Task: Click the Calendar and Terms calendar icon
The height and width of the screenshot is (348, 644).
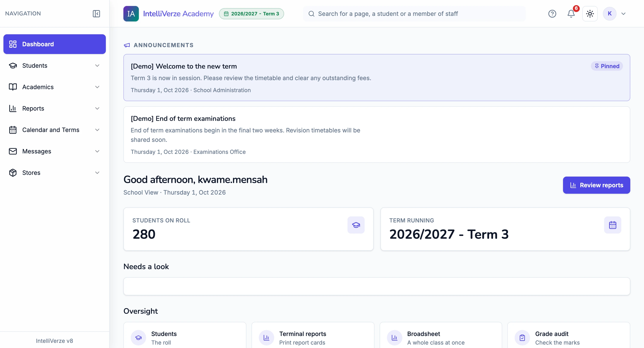Action: 13,130
